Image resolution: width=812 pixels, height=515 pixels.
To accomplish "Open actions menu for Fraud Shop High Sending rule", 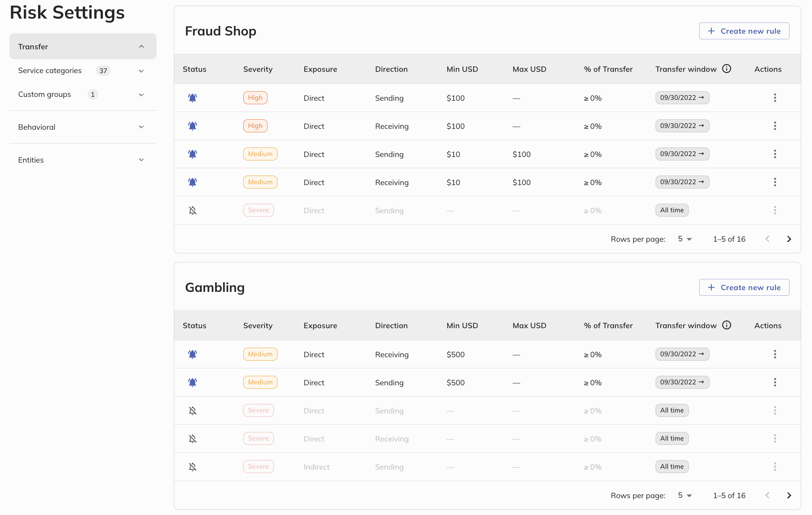I will (775, 98).
